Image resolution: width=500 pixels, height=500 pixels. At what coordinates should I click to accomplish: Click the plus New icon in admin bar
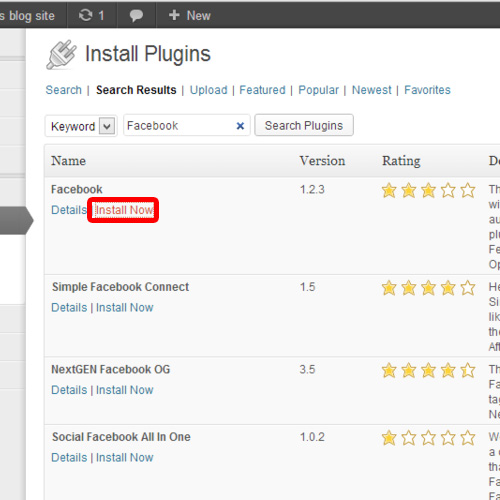174,15
